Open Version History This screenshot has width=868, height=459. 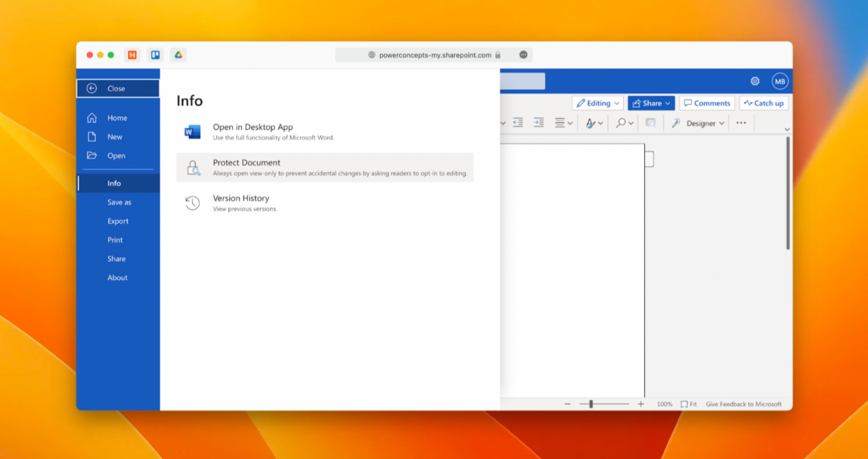click(325, 203)
